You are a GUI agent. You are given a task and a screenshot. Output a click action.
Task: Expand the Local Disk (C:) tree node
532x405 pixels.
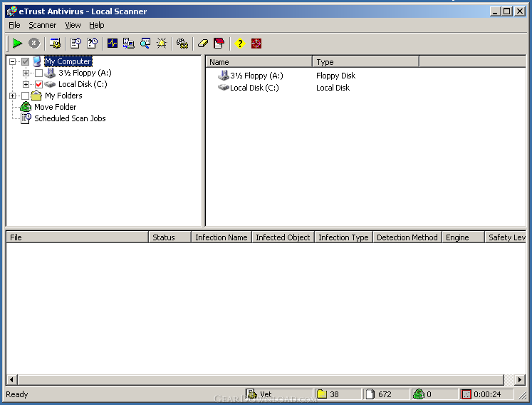(26, 84)
